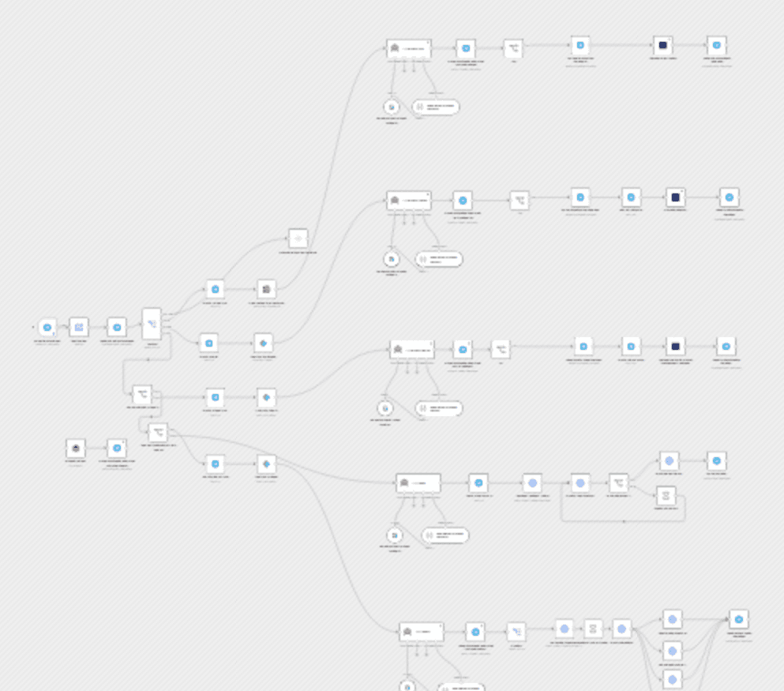This screenshot has width=784, height=691.
Task: Open the last blue node ending the third row
Action: 726,347
